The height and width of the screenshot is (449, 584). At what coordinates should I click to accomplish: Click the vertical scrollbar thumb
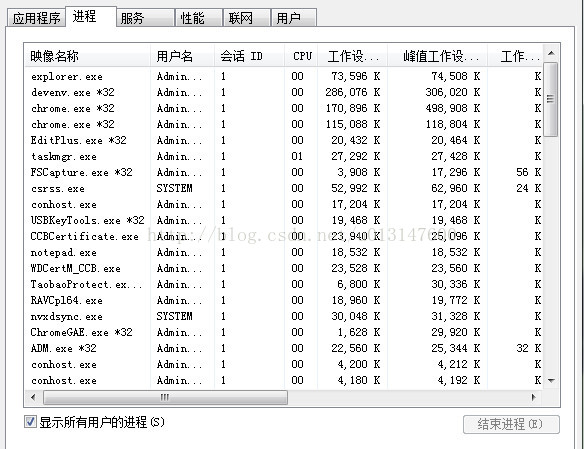click(550, 99)
